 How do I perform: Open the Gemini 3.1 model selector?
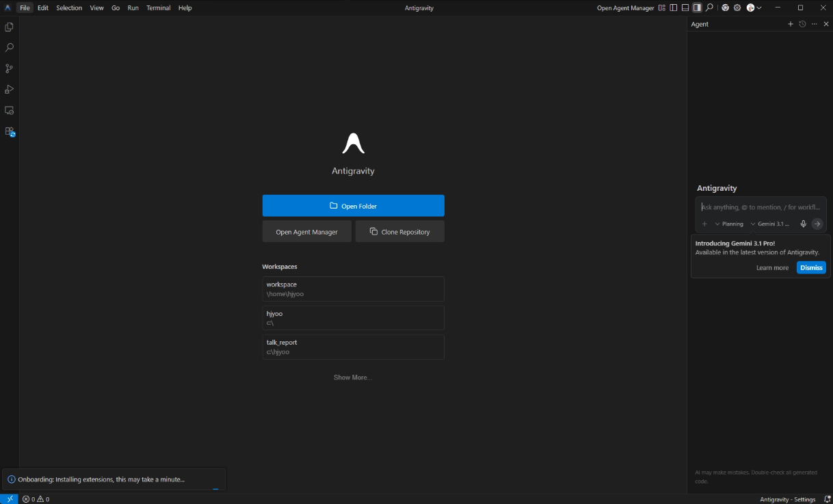[x=770, y=224]
